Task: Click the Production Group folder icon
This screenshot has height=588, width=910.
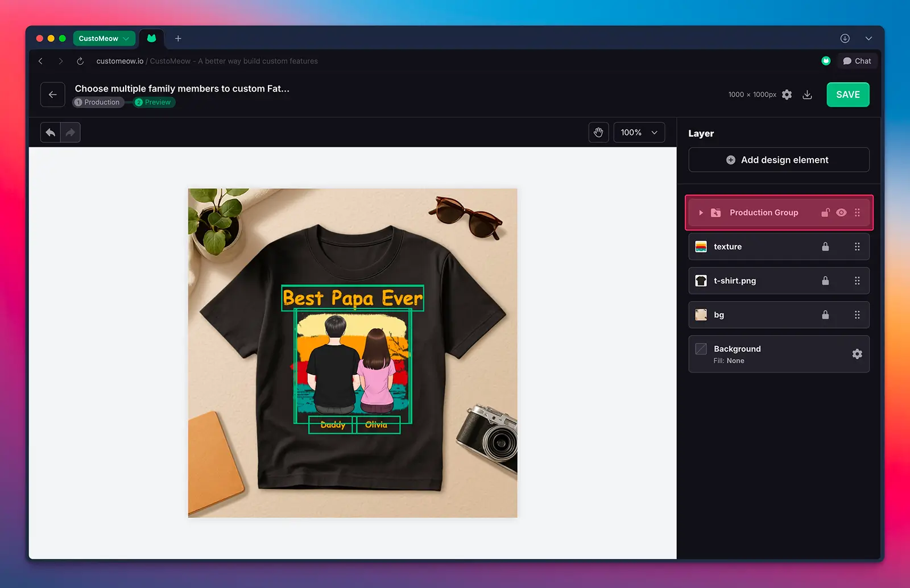Action: pyautogui.click(x=716, y=213)
